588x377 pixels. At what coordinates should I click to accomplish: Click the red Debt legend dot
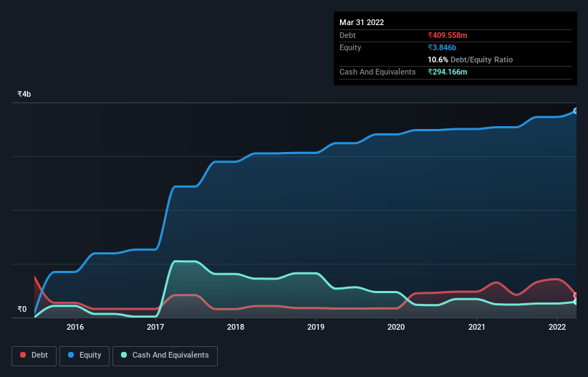point(23,355)
